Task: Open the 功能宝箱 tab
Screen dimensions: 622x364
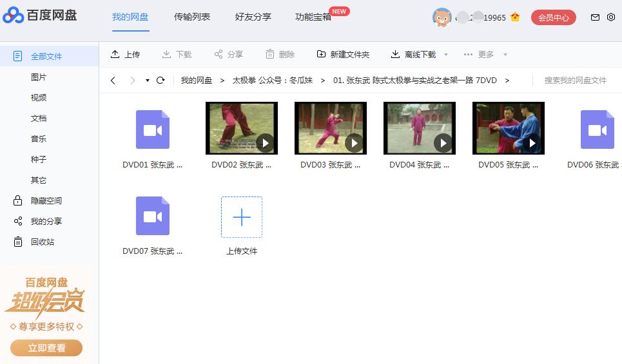Action: (x=313, y=17)
